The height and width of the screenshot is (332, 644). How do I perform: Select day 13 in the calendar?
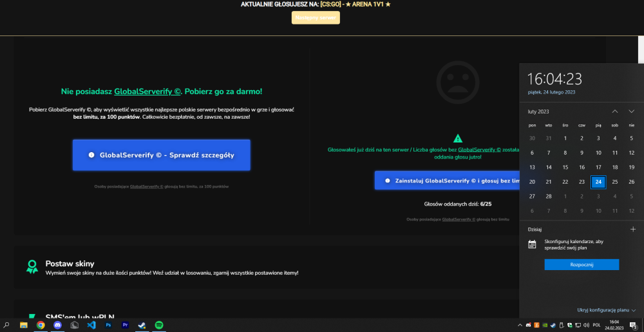coord(532,167)
